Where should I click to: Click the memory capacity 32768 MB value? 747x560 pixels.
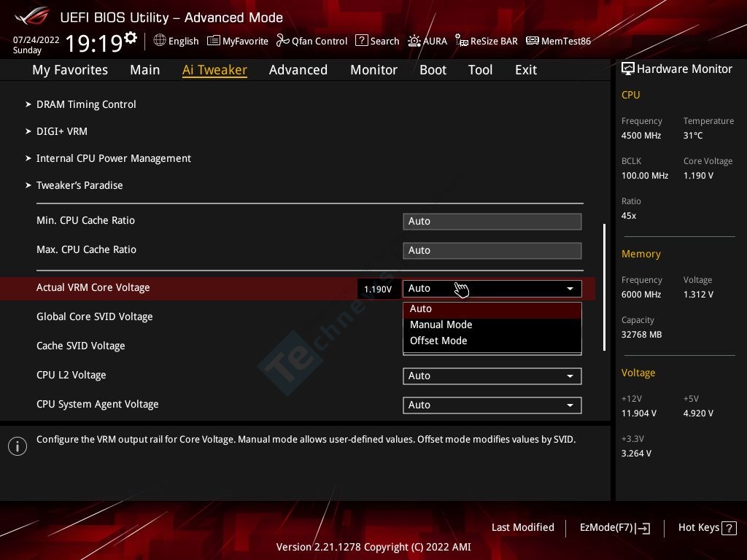(x=641, y=335)
